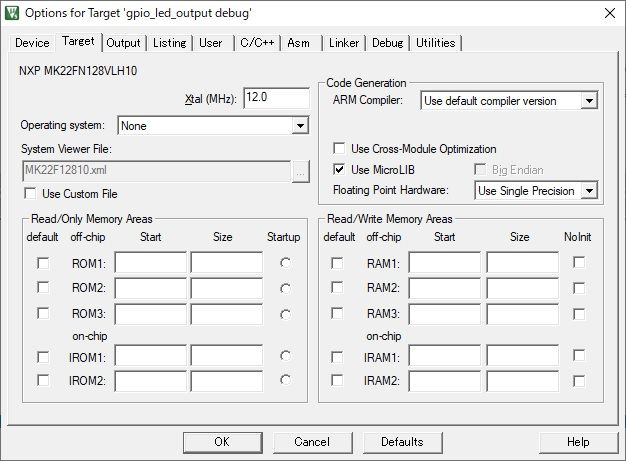Uncheck Use MicroLIB
626x461 pixels.
pyautogui.click(x=339, y=170)
